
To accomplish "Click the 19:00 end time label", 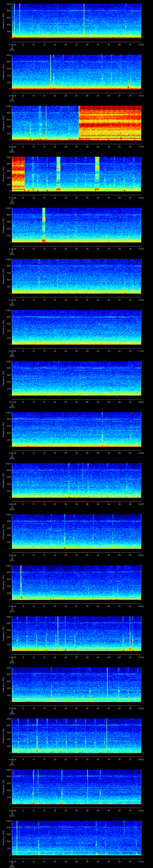I will coord(141,249).
